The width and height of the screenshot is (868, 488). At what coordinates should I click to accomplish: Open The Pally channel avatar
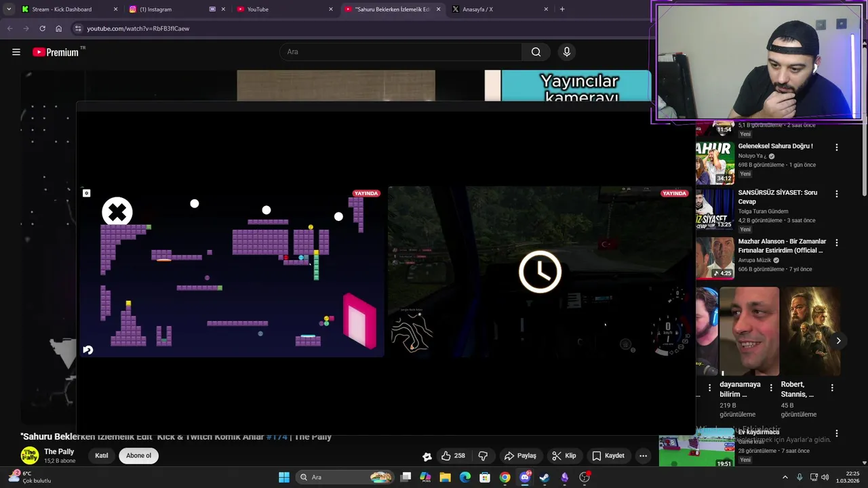click(x=30, y=455)
